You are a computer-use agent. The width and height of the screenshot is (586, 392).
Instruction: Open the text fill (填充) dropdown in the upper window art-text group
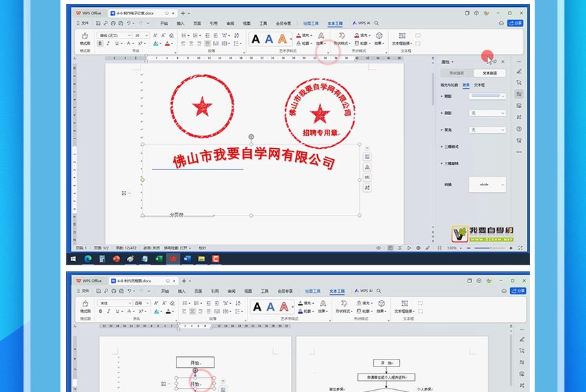304,35
